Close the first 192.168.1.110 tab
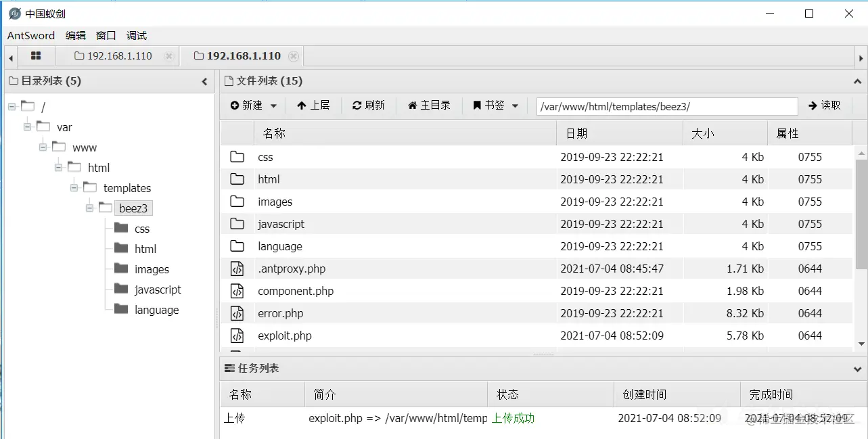This screenshot has height=439, width=868. [x=168, y=56]
